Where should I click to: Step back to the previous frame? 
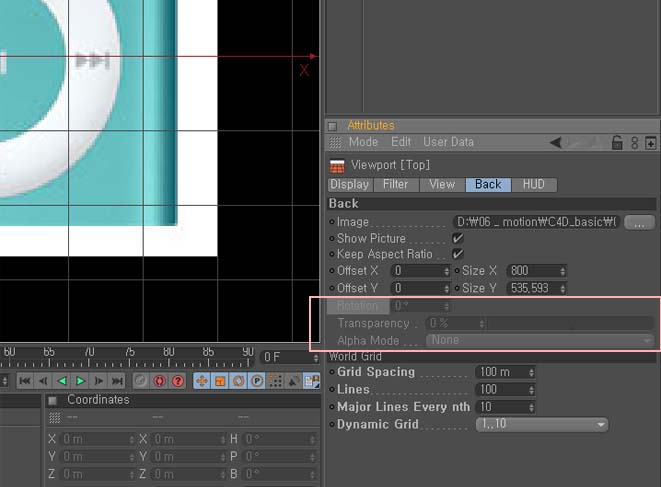(43, 381)
